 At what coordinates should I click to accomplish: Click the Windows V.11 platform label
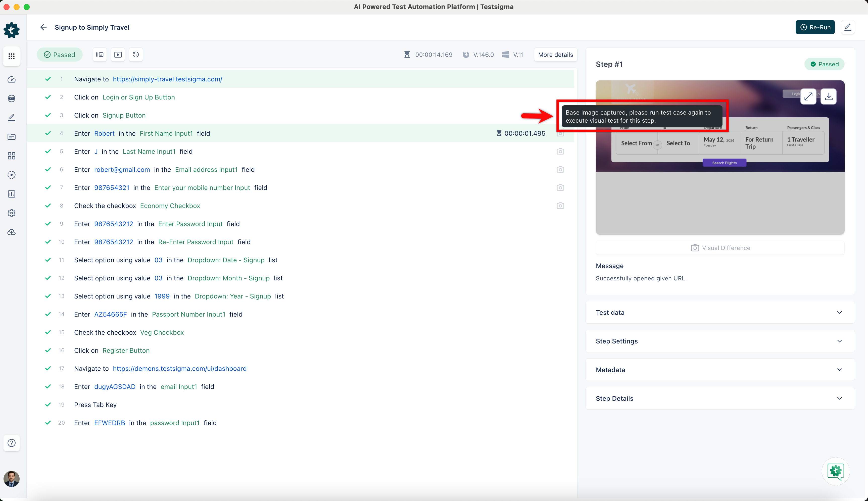click(513, 55)
